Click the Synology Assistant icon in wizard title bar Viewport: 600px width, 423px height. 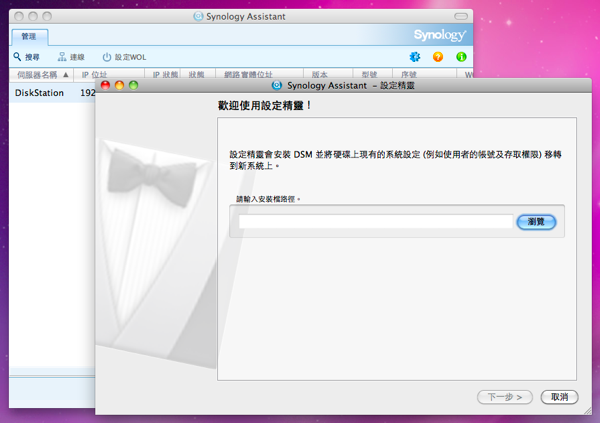pos(277,85)
